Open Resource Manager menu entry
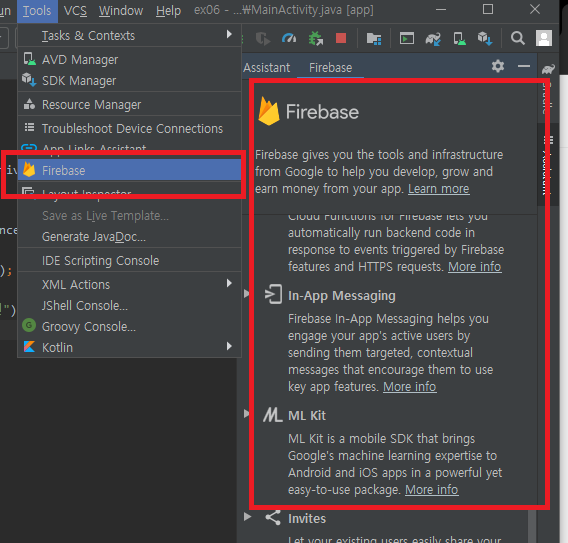The height and width of the screenshot is (543, 568). point(129,105)
